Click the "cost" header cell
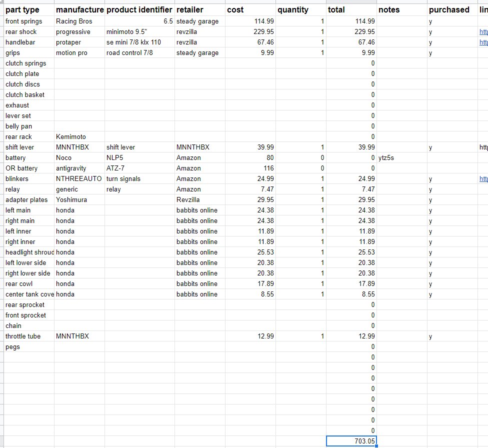488x448 pixels. pos(250,10)
